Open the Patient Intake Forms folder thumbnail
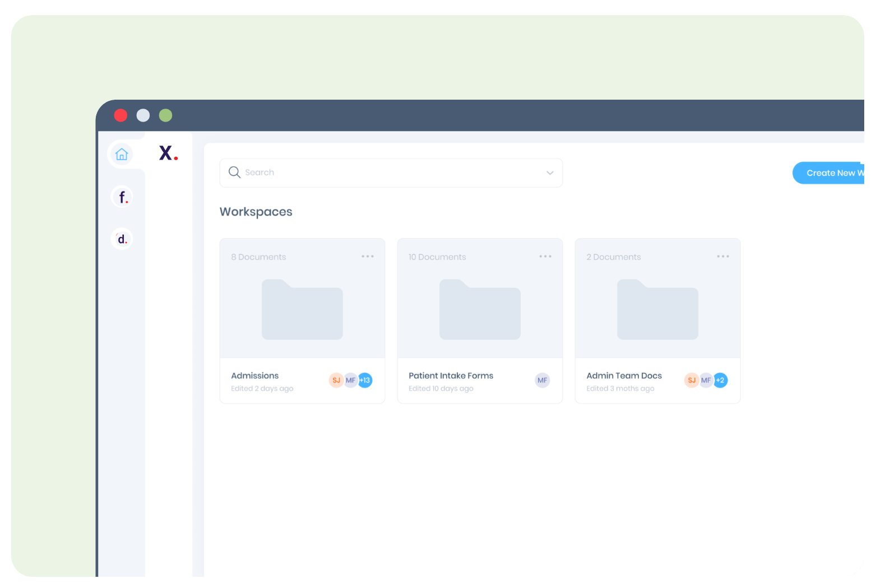 point(480,309)
